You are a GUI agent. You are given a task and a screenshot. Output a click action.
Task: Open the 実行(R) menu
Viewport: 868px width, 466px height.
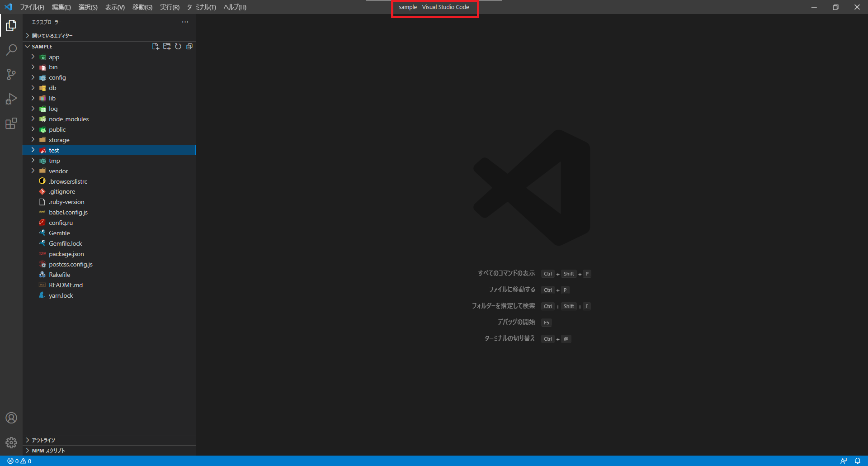click(x=170, y=7)
